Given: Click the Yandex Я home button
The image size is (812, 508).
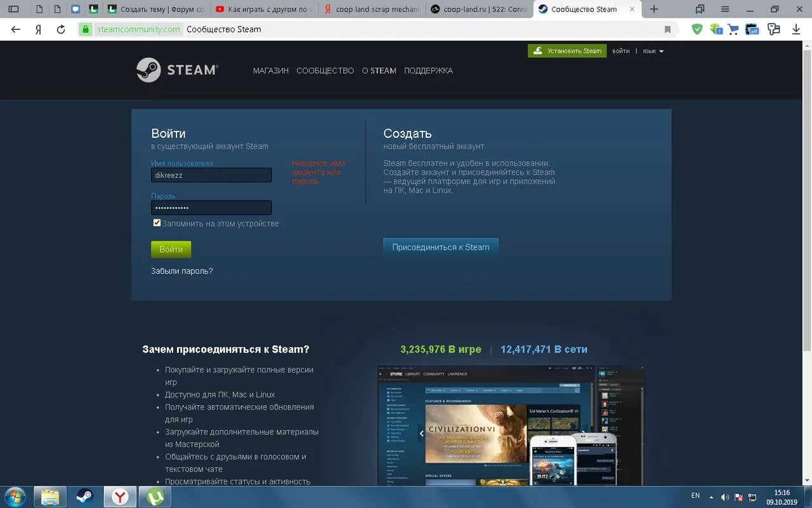Looking at the screenshot, I should pos(38,29).
